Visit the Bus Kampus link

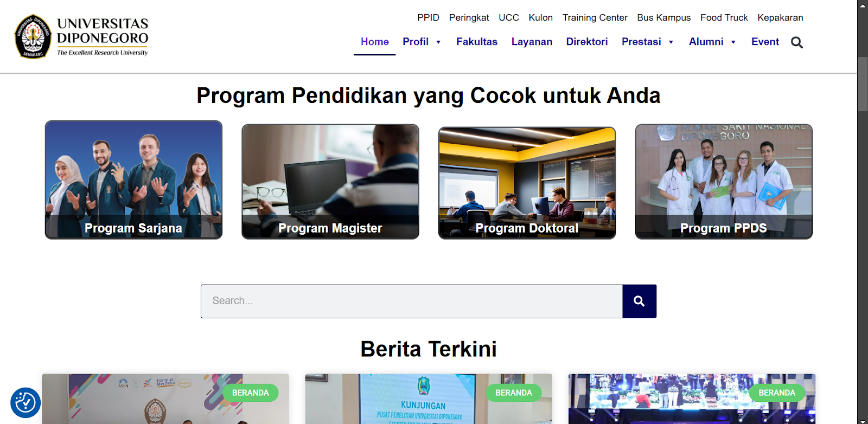click(664, 17)
